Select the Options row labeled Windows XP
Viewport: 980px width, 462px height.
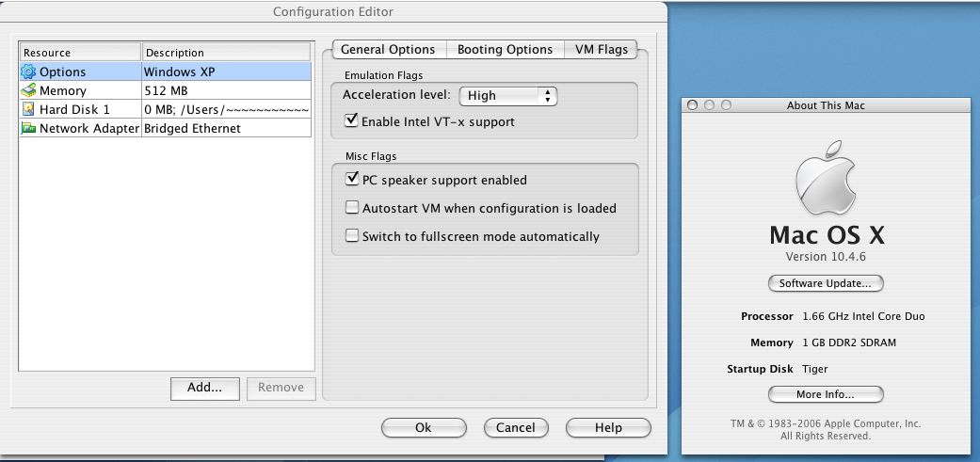(x=166, y=72)
